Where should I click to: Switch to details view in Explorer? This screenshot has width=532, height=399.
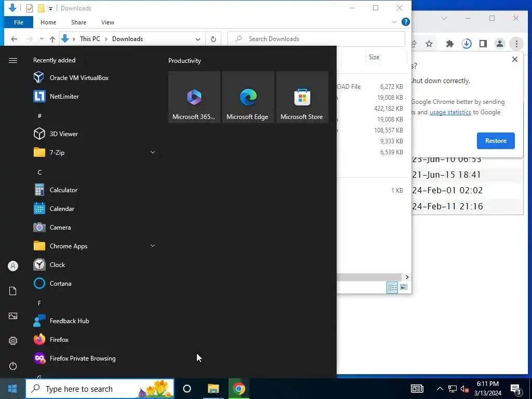pyautogui.click(x=393, y=287)
